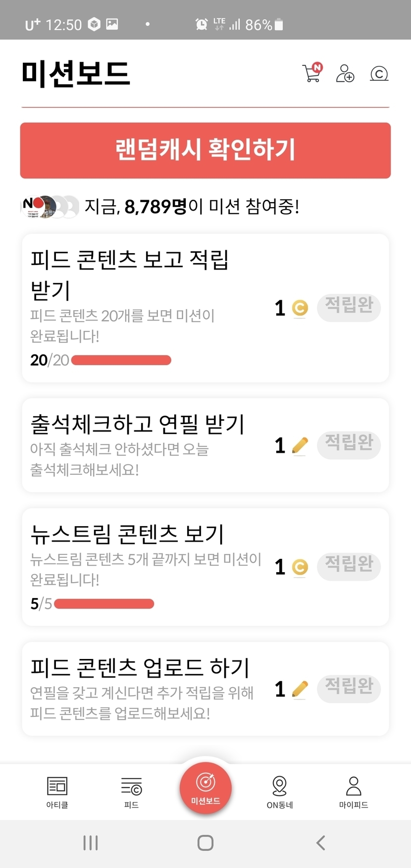This screenshot has width=411, height=868.
Task: Open the 피드 콘텐츠 보고 적립 받기 mission
Action: click(x=130, y=274)
